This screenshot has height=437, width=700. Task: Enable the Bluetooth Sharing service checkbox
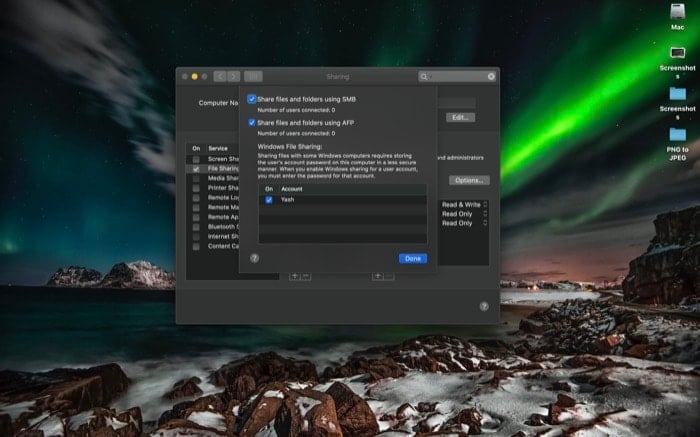[x=196, y=227]
